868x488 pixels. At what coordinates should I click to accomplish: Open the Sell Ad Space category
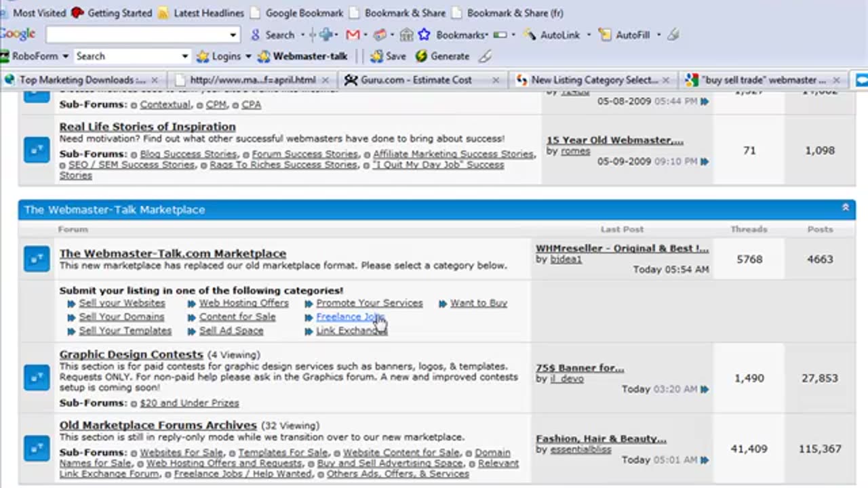coord(231,331)
